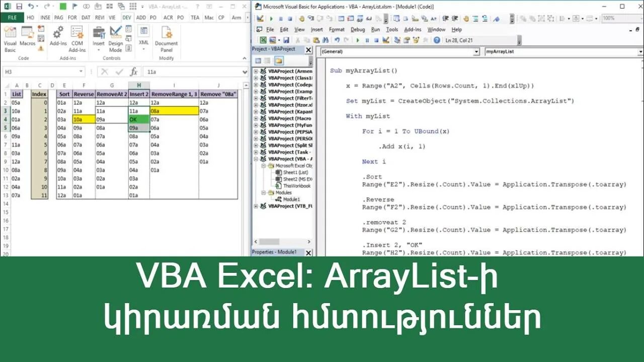Click Record Macro icon in Code group
This screenshot has height=362, width=644.
41,29
